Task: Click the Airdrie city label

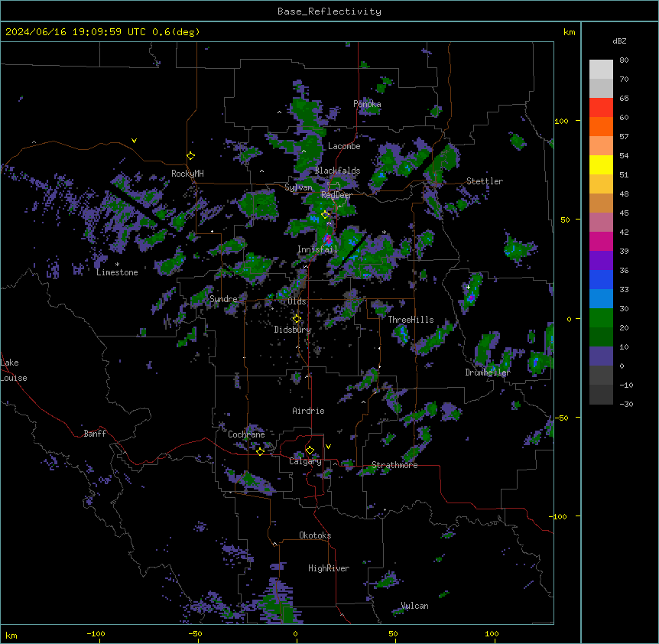Action: click(308, 411)
